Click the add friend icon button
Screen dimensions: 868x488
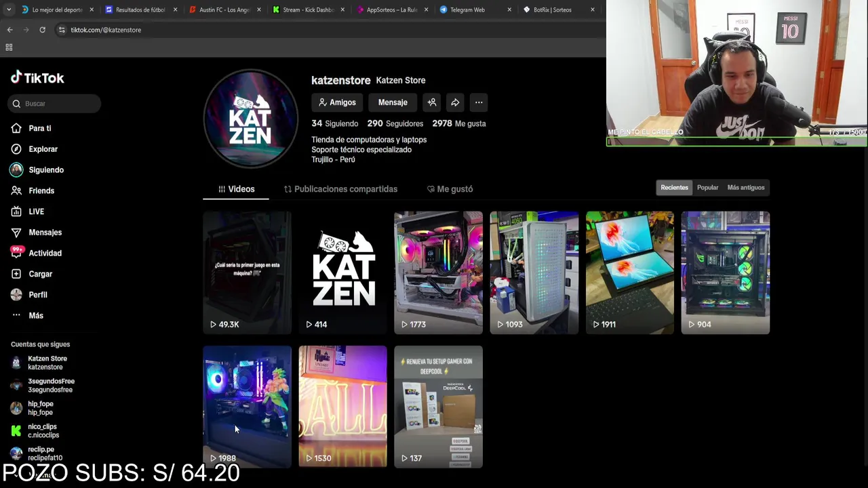point(432,102)
